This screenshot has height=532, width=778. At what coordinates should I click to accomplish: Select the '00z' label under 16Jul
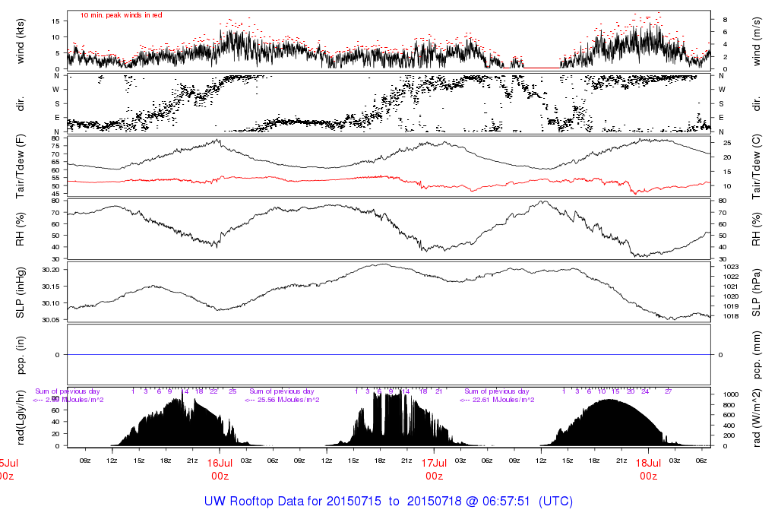(x=220, y=477)
